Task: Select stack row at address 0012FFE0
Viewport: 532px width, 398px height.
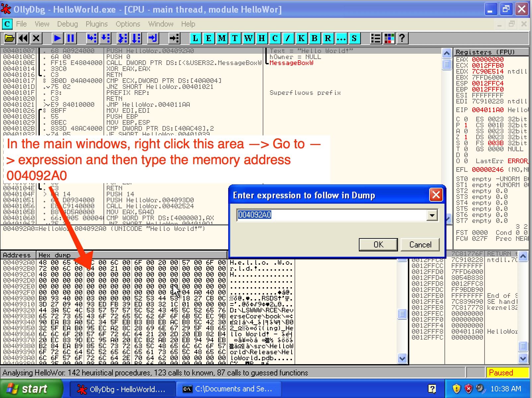Action: (464, 296)
